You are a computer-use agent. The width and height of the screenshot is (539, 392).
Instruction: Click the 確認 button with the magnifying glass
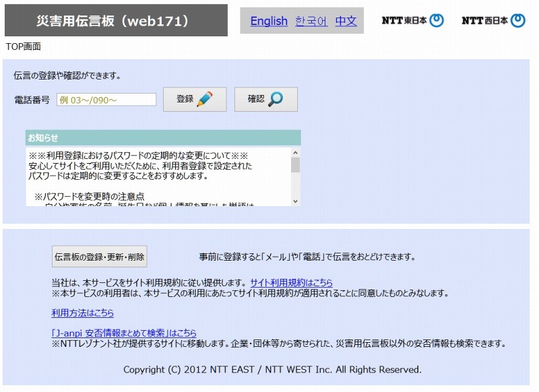point(265,99)
